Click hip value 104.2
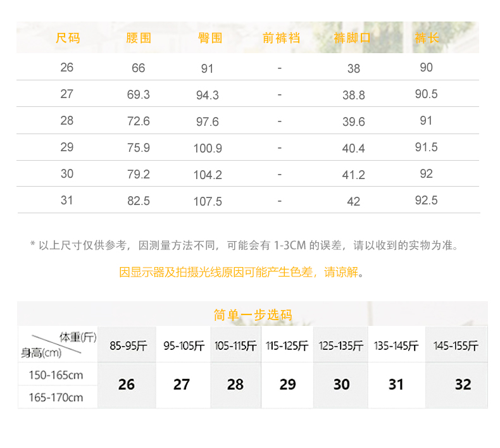The width and height of the screenshot is (500, 448). click(208, 175)
